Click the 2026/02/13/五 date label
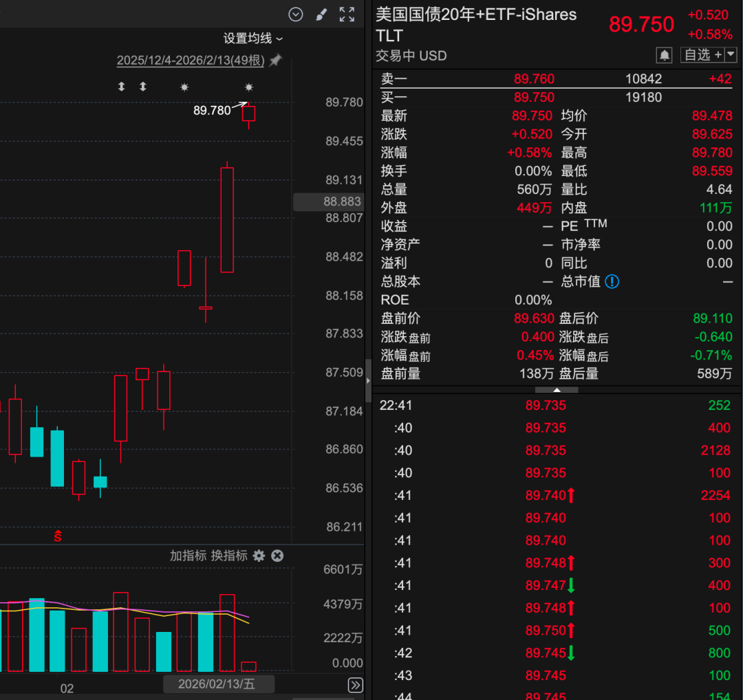 (219, 684)
